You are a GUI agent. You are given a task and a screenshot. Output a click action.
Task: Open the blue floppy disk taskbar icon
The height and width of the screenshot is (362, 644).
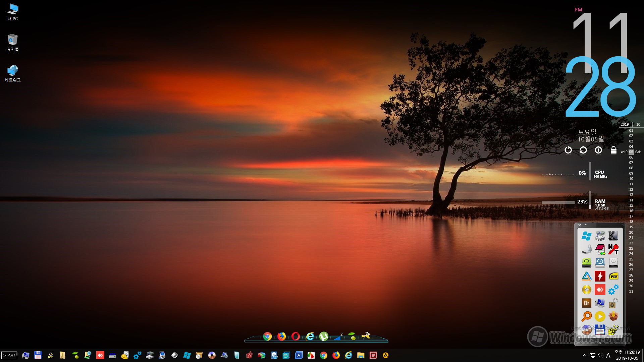pyautogui.click(x=38, y=355)
